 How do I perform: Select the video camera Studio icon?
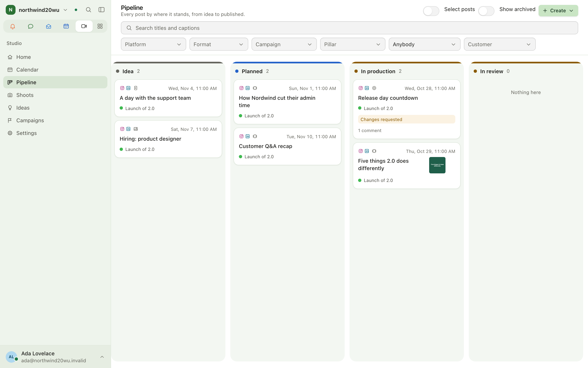(84, 26)
